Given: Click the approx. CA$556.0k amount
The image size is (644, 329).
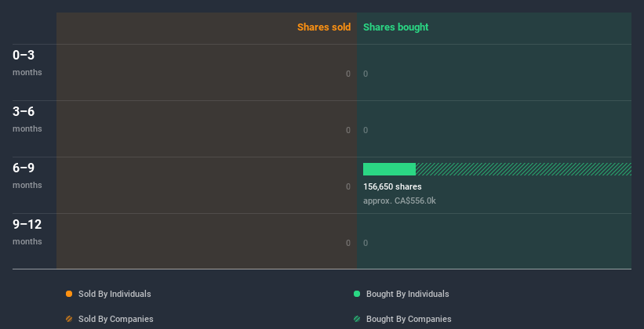Looking at the screenshot, I should click(399, 201).
